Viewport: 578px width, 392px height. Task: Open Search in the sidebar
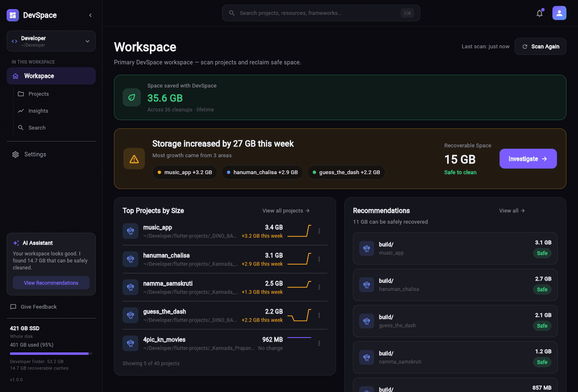(x=54, y=128)
